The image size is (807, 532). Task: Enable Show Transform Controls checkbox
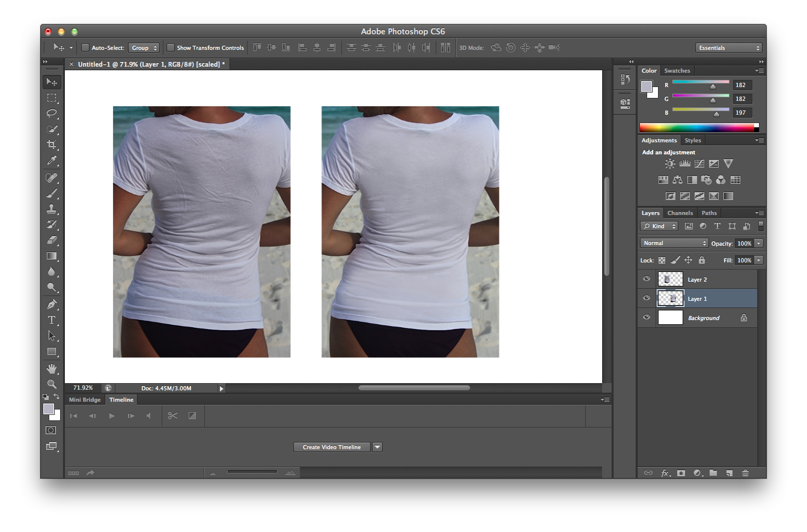point(171,47)
